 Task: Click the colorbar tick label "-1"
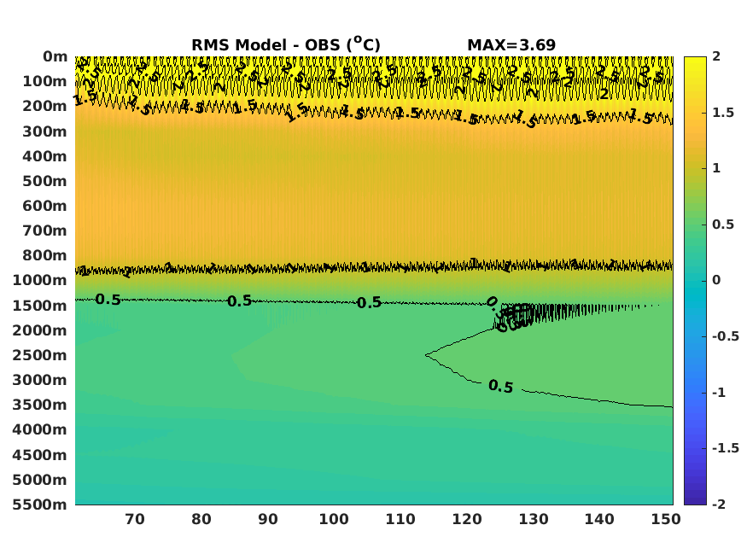tap(719, 393)
